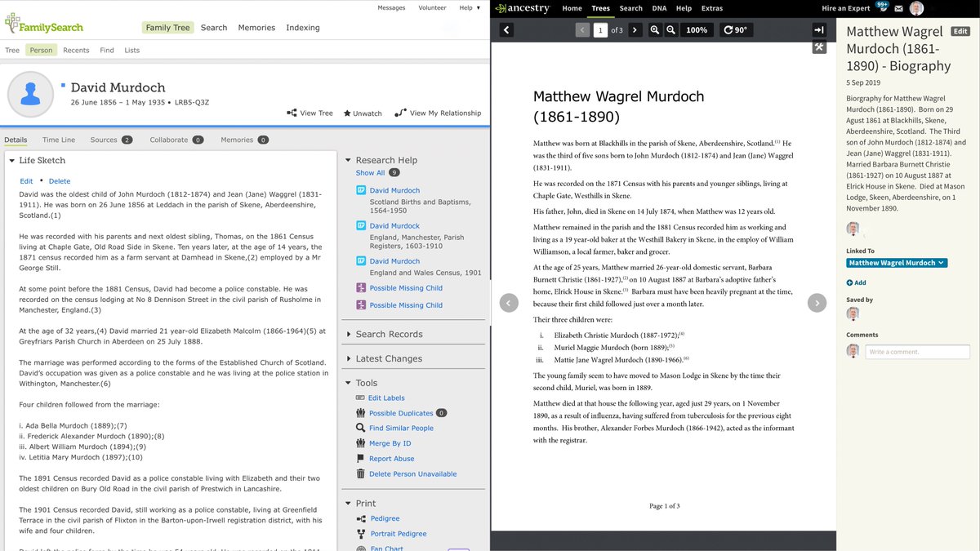The height and width of the screenshot is (551, 980).
Task: Switch to the Time Line tab
Action: point(59,139)
